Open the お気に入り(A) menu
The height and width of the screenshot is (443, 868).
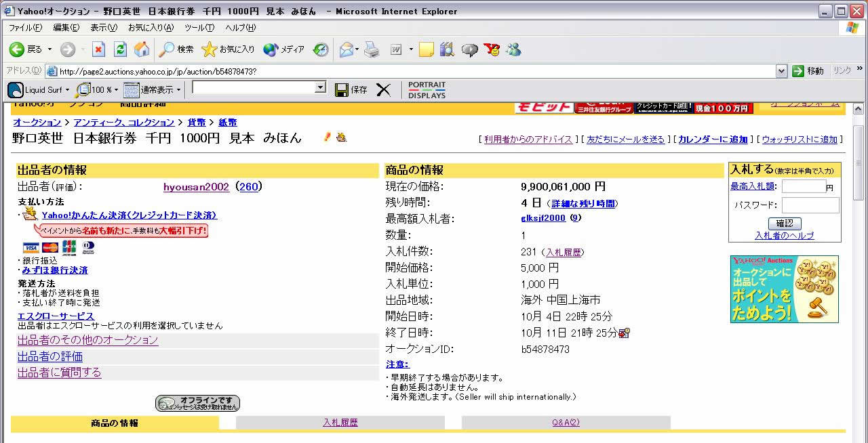point(151,28)
